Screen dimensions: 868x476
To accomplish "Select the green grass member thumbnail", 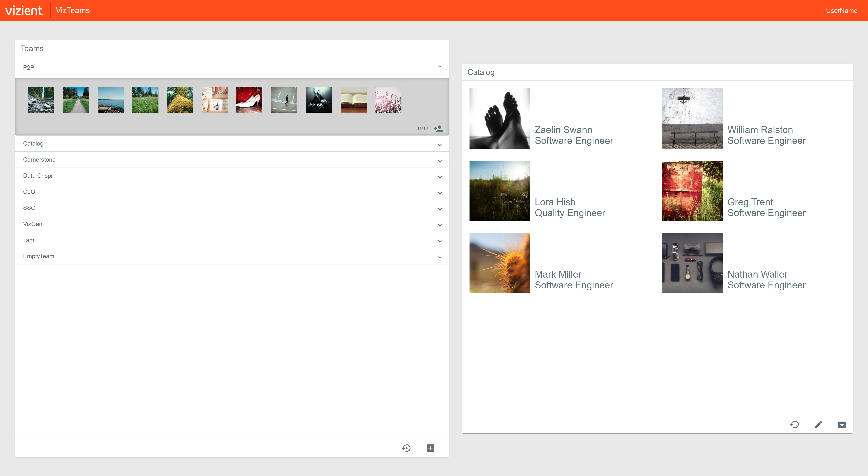I will tap(145, 100).
